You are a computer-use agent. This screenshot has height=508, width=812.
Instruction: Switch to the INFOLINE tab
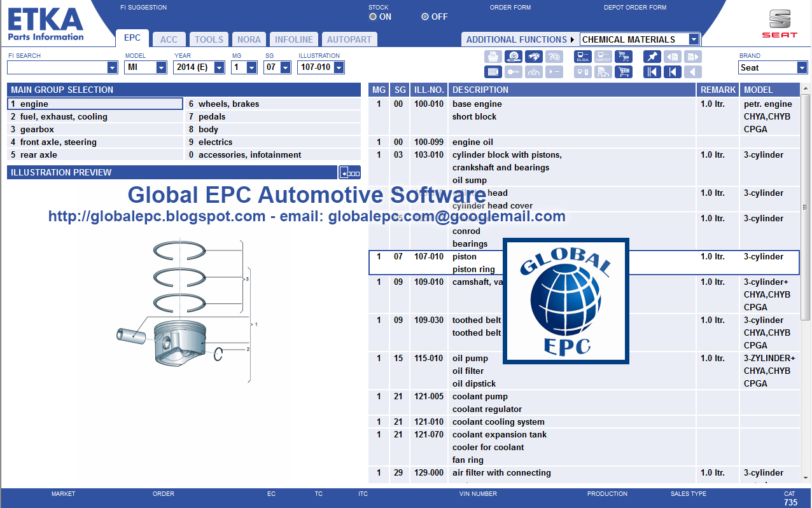294,39
